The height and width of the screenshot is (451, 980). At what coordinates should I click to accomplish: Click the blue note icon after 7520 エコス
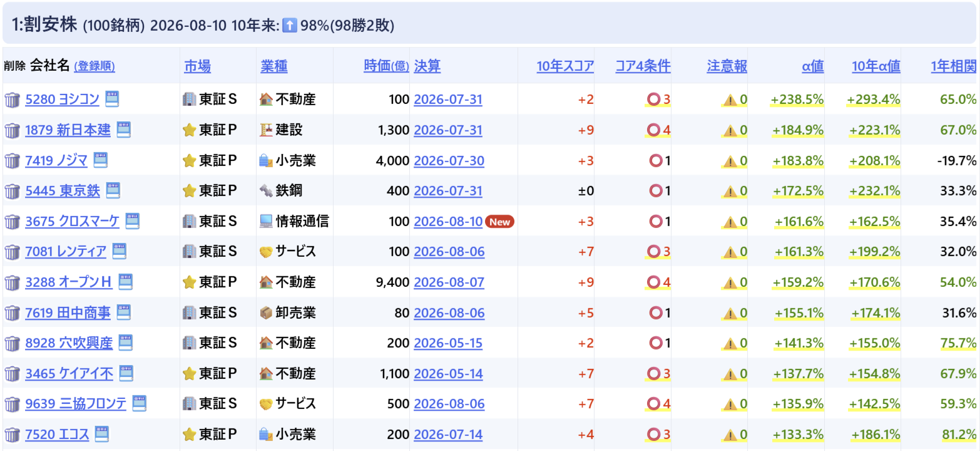point(101,433)
